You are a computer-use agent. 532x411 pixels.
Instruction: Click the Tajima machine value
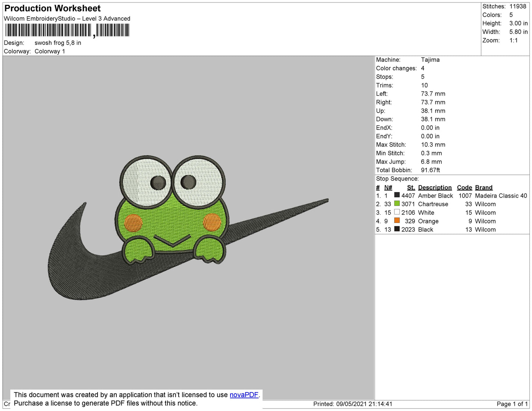tap(430, 60)
